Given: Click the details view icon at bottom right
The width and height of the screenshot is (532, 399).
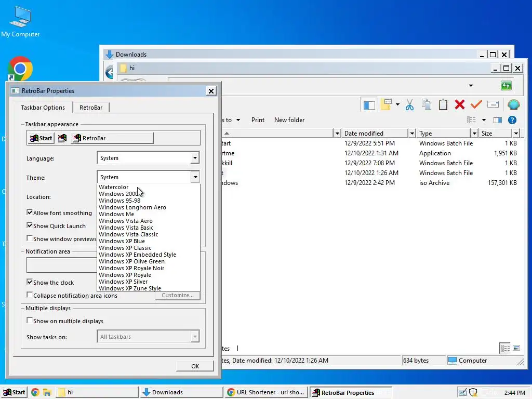Looking at the screenshot, I should (x=505, y=348).
